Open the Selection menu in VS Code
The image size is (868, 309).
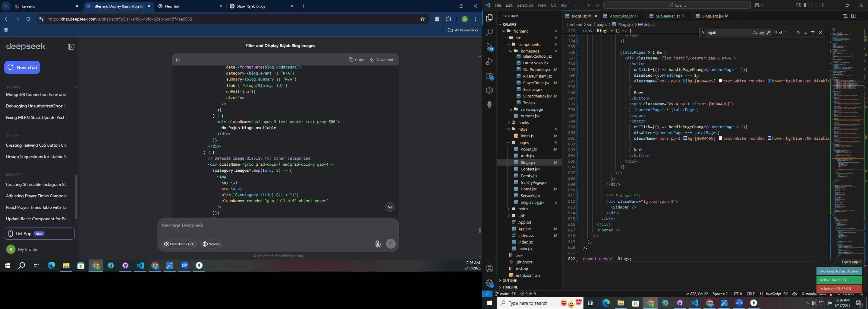pyautogui.click(x=525, y=5)
